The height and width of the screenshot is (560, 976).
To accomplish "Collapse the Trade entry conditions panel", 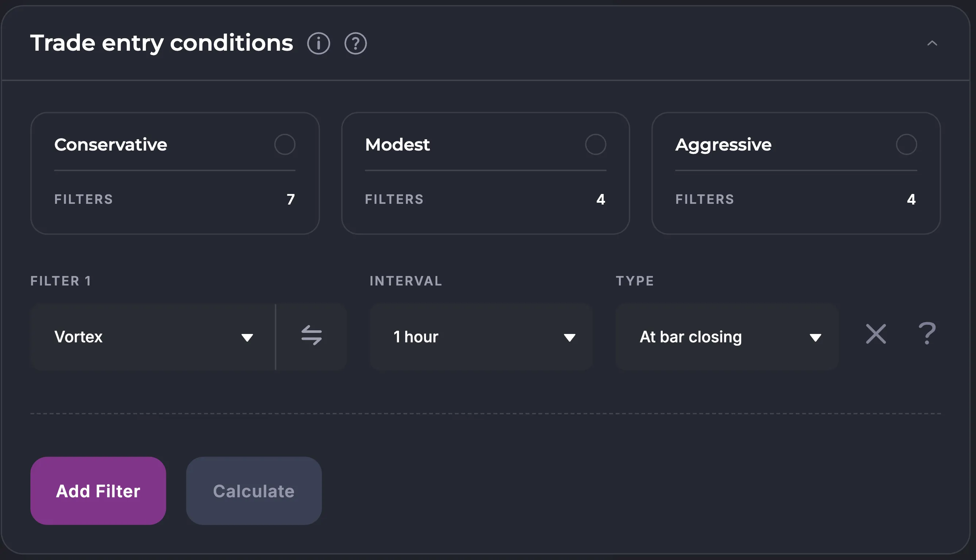I will pos(932,43).
